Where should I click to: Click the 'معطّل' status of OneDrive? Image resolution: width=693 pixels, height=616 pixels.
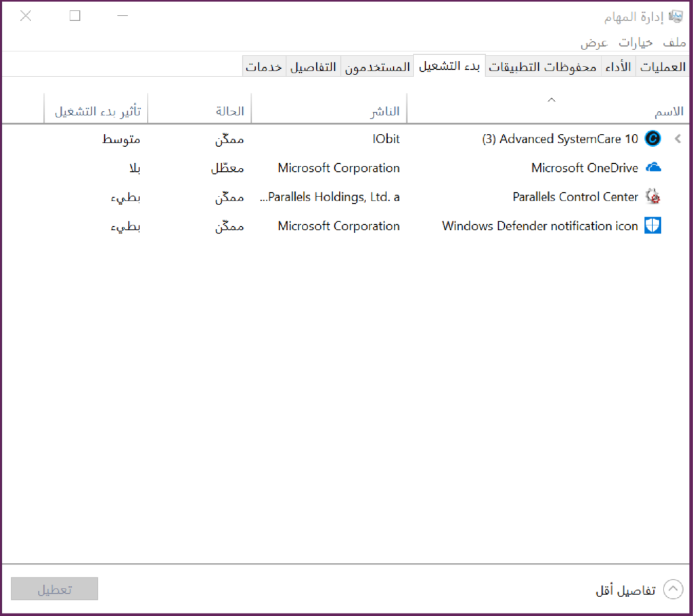[x=227, y=168]
